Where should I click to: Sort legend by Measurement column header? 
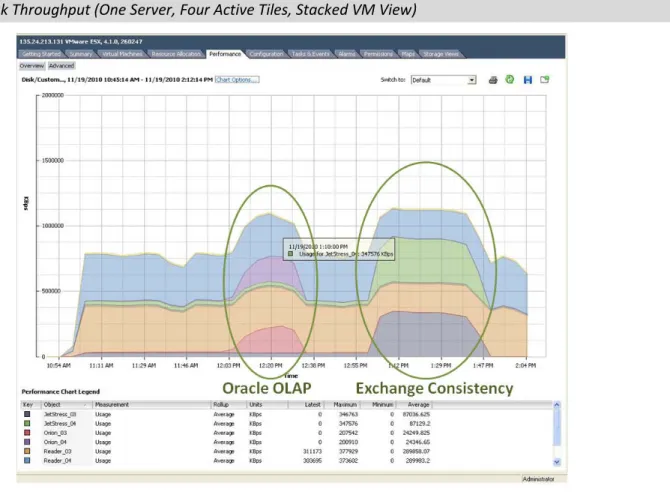click(152, 405)
